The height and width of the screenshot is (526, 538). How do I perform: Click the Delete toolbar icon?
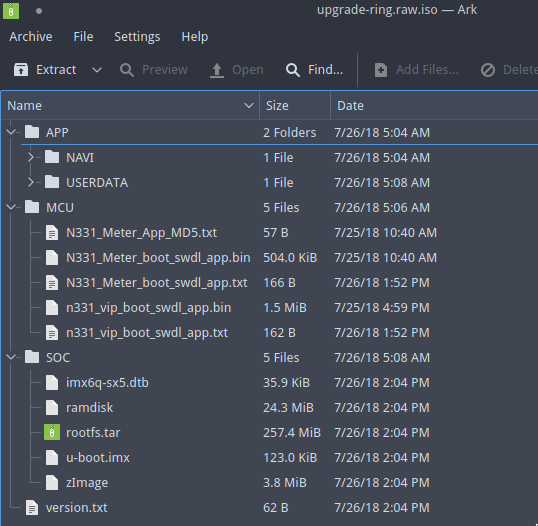coord(488,70)
